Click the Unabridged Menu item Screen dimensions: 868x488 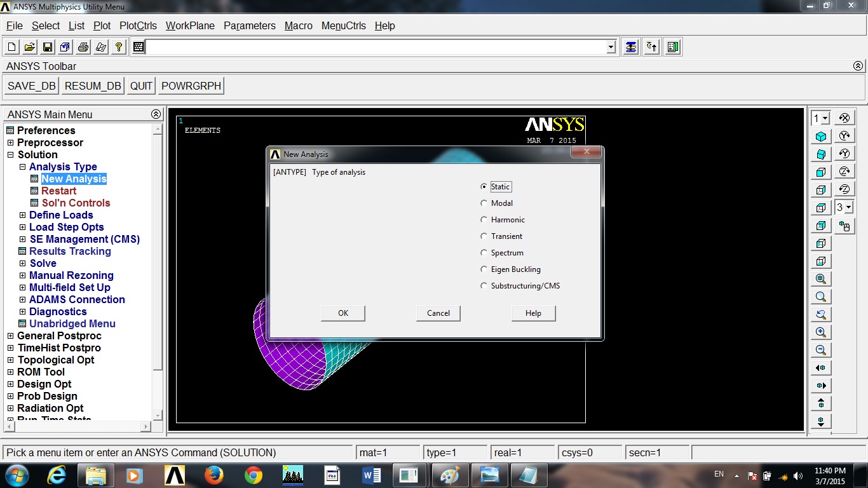pyautogui.click(x=72, y=324)
